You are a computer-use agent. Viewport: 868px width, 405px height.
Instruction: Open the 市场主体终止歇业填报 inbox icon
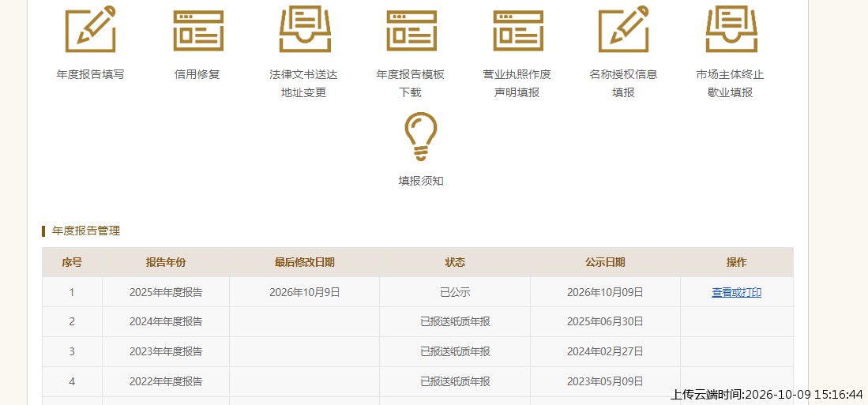point(731,28)
